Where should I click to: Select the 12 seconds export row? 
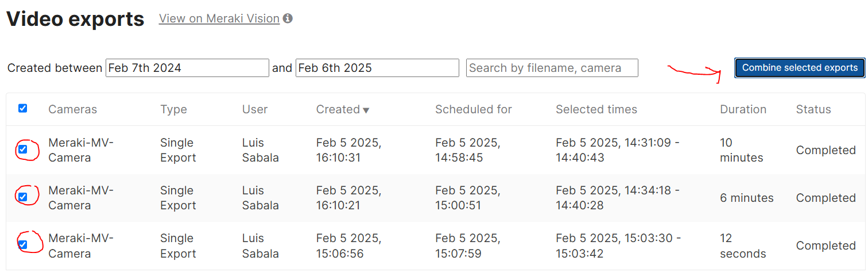(x=436, y=246)
